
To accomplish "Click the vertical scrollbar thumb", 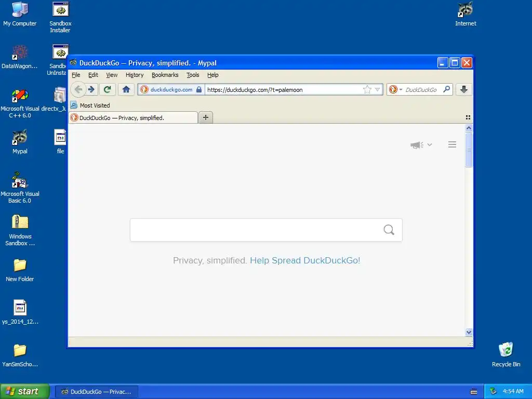I will pyautogui.click(x=469, y=150).
